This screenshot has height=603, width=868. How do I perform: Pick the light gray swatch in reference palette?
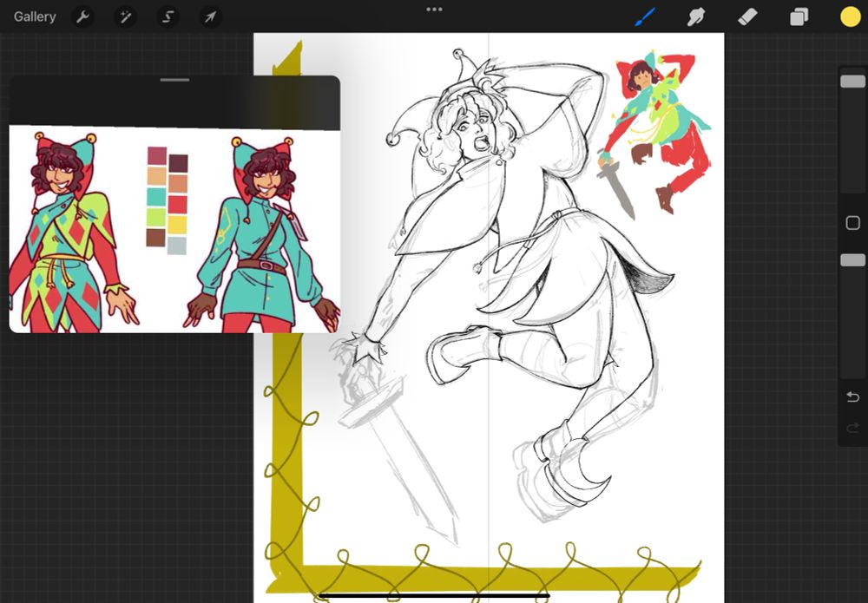[x=176, y=245]
